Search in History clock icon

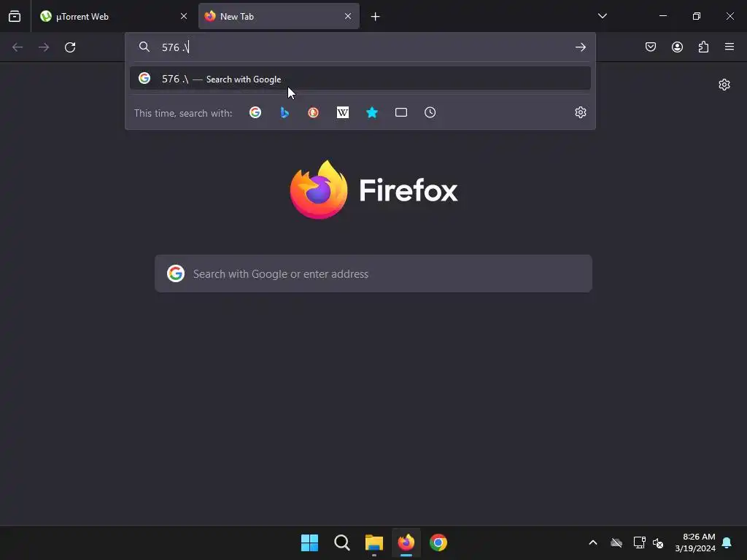tap(430, 112)
